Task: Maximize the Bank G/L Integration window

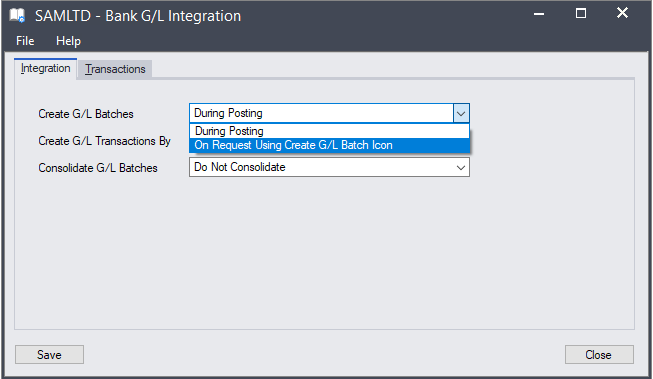Action: tap(581, 14)
